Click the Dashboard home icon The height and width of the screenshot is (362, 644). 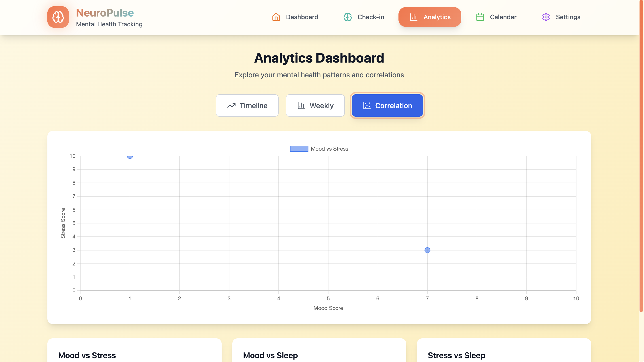[x=276, y=17]
